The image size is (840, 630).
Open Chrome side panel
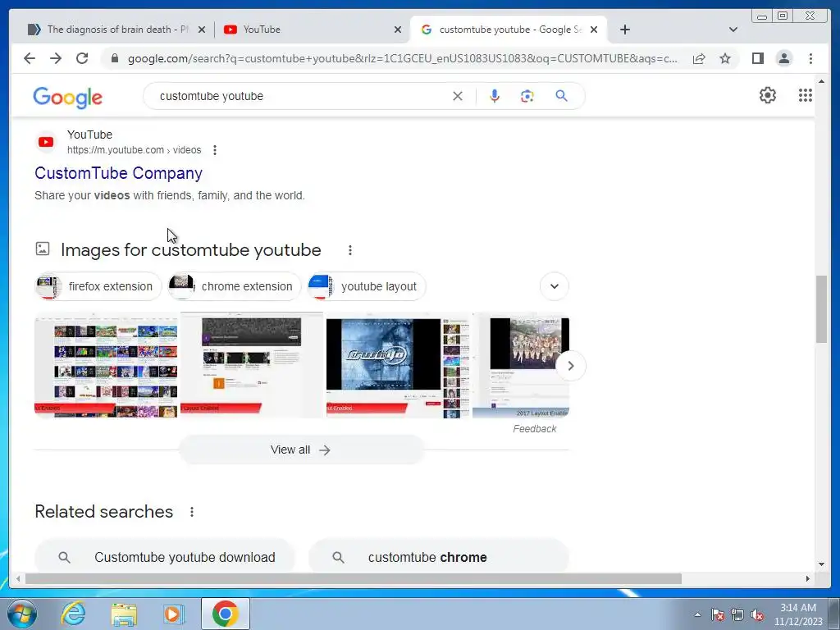pyautogui.click(x=757, y=58)
